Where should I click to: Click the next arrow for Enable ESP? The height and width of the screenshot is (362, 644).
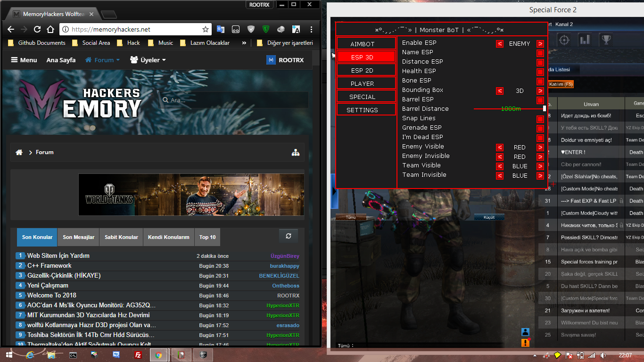click(540, 43)
